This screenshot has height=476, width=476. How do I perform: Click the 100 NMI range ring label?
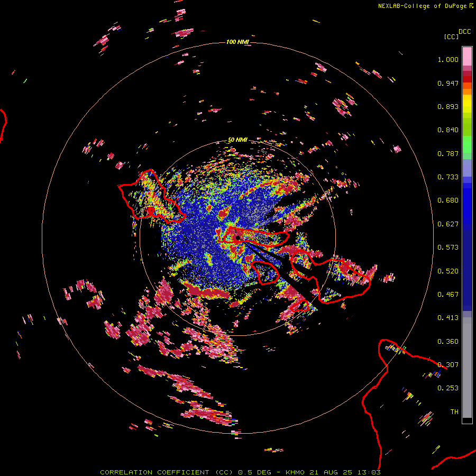click(237, 42)
